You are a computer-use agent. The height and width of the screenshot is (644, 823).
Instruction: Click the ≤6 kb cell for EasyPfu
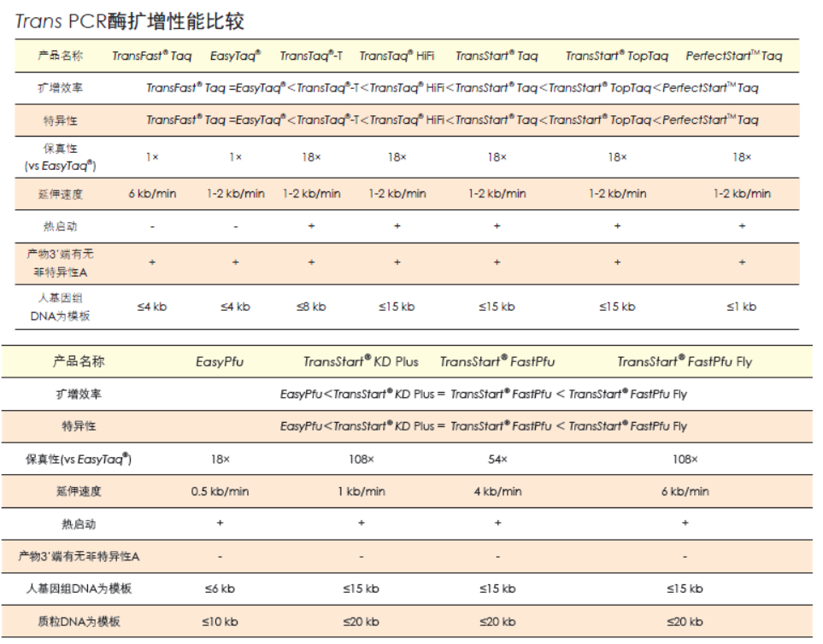[x=220, y=589]
